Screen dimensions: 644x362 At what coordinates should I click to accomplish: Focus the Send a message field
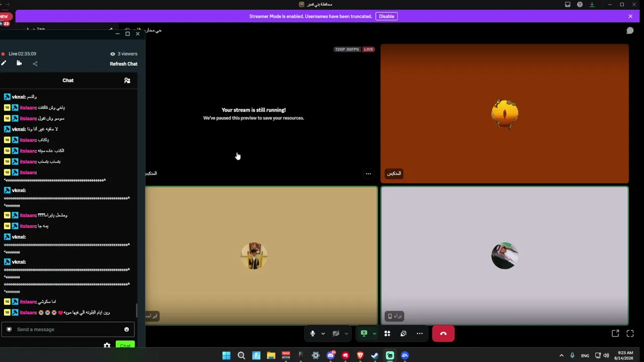click(x=68, y=329)
